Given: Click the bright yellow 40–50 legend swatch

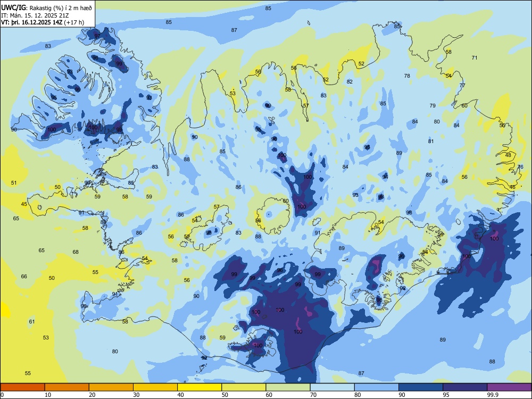Looking at the screenshot, I should pos(199,387).
